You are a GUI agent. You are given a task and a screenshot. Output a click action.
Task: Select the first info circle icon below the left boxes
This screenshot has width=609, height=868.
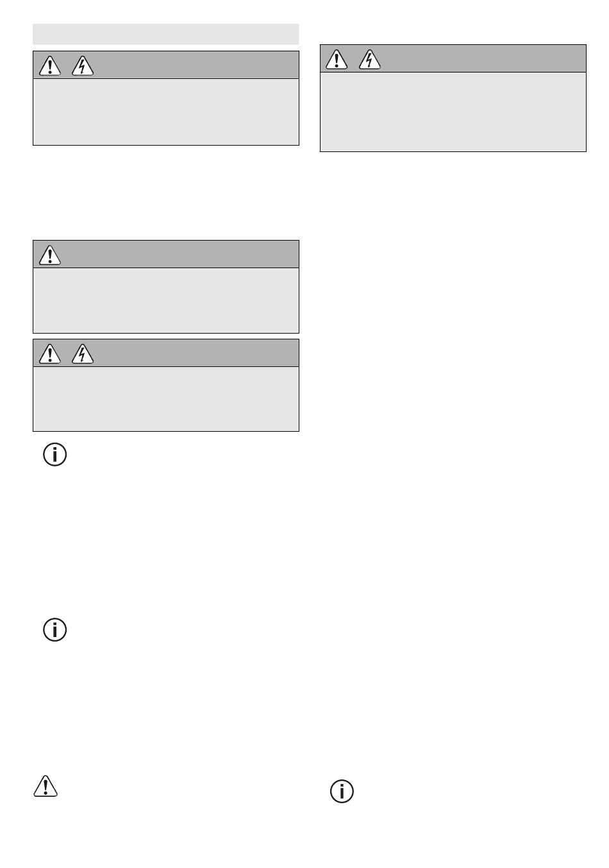(x=55, y=454)
